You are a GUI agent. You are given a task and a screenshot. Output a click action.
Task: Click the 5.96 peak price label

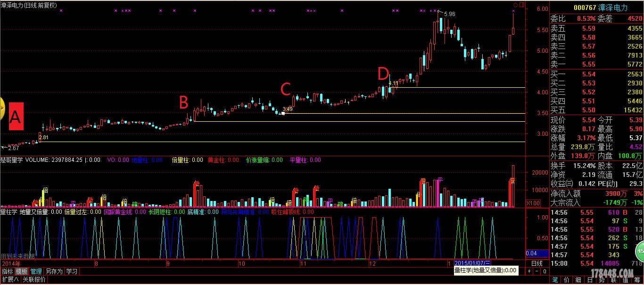tap(450, 14)
